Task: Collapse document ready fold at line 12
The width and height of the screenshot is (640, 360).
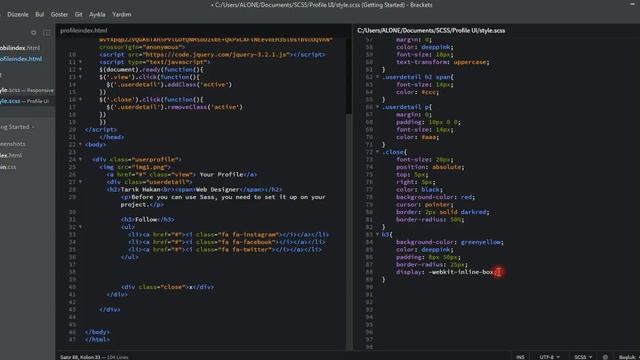Action: (80, 69)
